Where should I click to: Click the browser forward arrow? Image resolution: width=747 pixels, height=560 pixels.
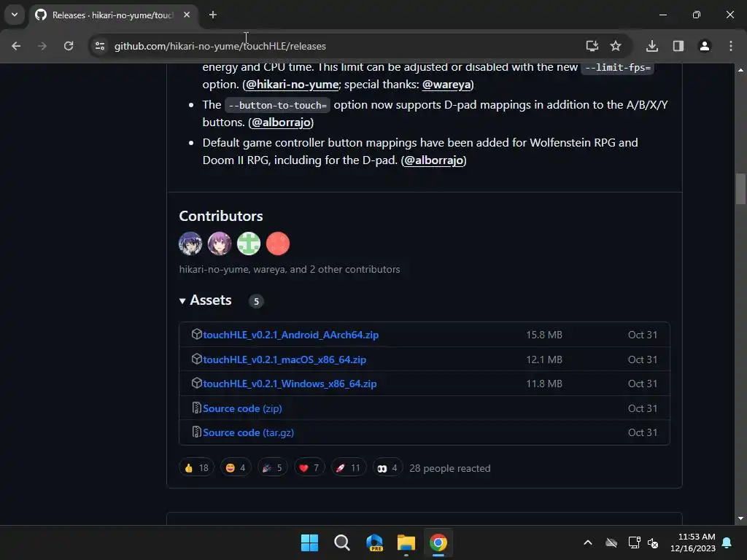tap(42, 46)
